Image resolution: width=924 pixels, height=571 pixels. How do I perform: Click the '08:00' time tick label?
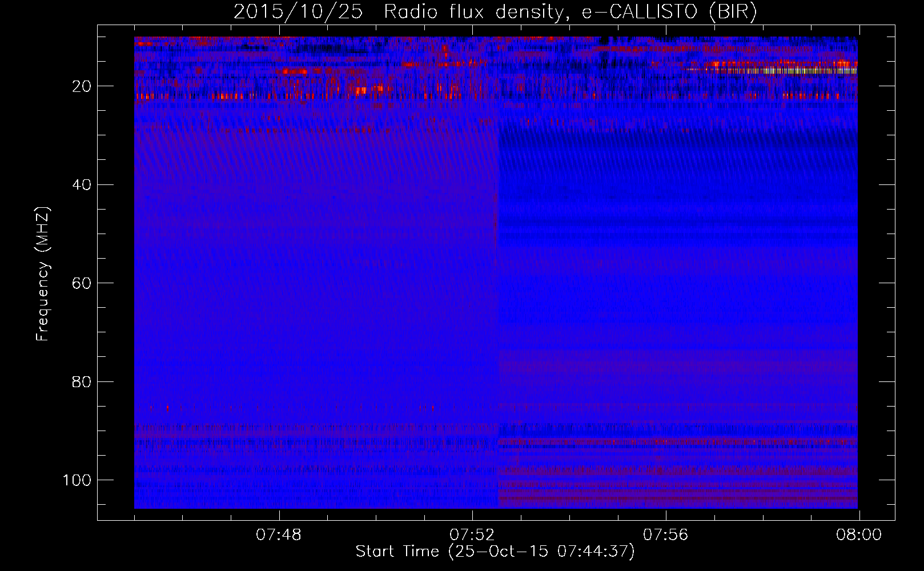pos(859,535)
